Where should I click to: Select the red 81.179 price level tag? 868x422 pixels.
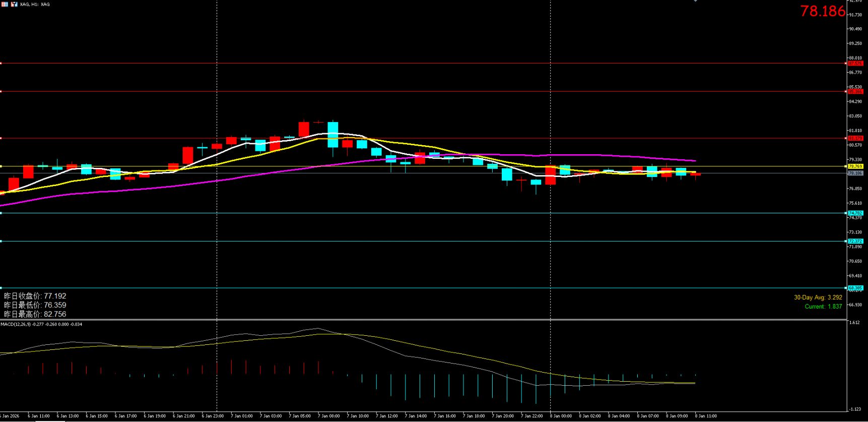(855, 138)
